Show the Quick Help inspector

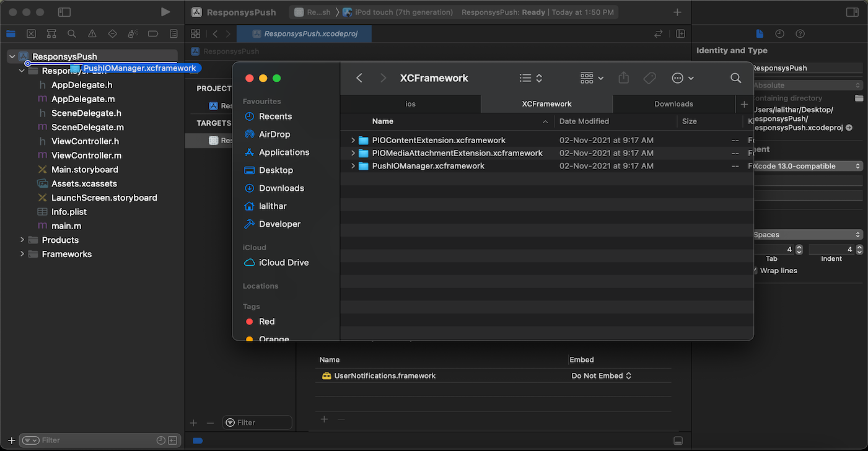pos(800,34)
